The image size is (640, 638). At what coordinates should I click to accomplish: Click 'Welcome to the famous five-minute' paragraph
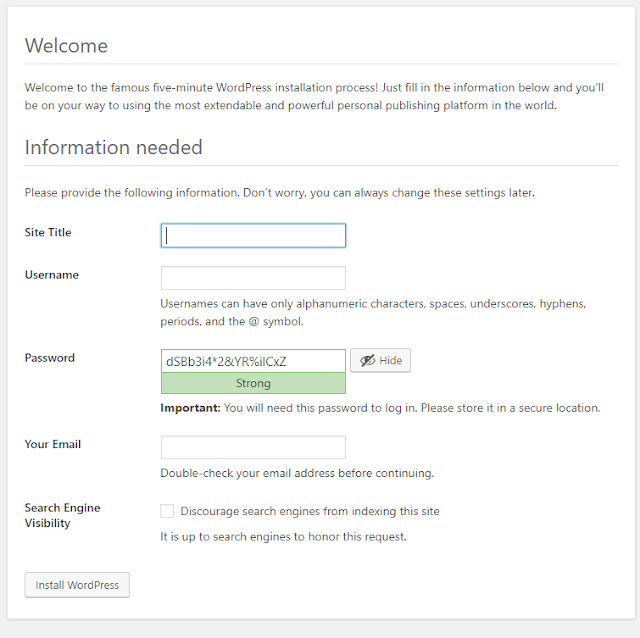314,96
